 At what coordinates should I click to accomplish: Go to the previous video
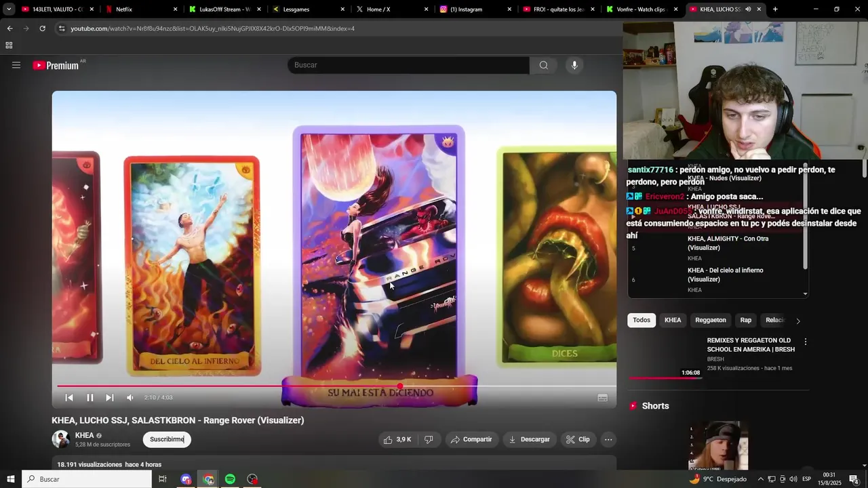pyautogui.click(x=69, y=398)
